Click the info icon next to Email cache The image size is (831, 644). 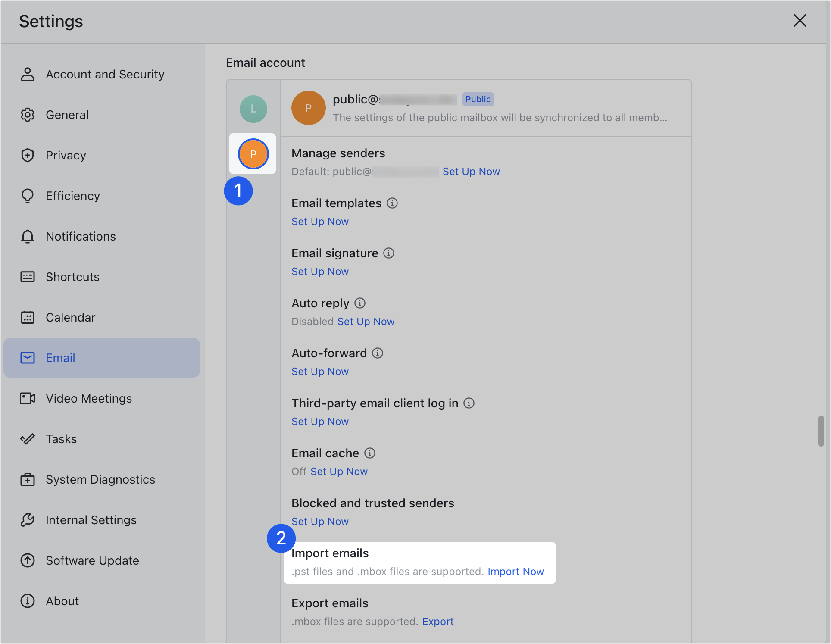click(x=369, y=453)
